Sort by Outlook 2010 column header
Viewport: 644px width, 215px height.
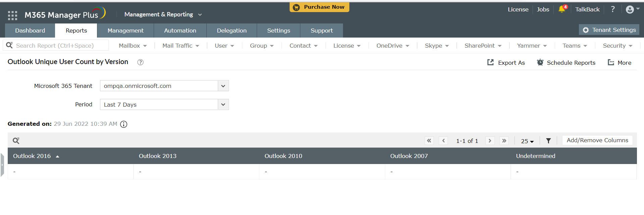pyautogui.click(x=283, y=156)
